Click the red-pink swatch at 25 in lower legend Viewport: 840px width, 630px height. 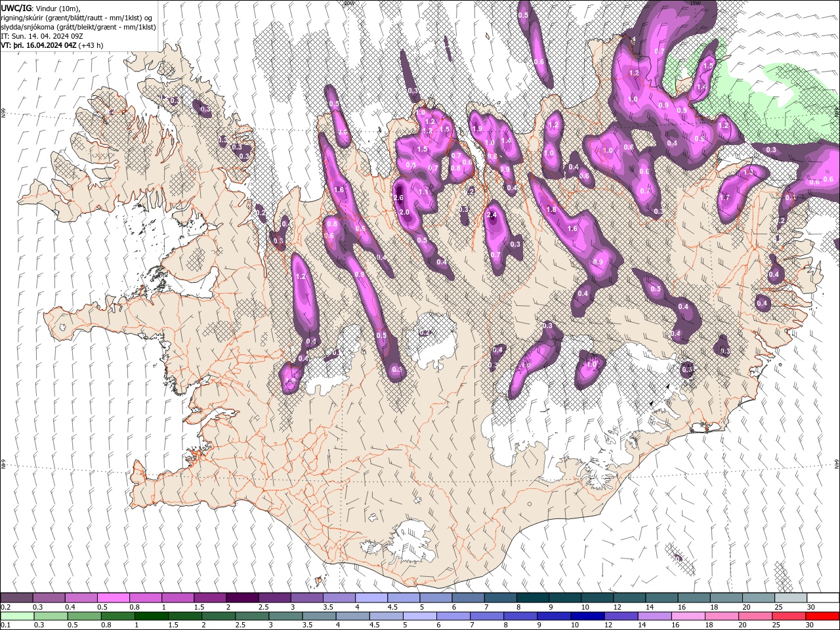[787, 616]
